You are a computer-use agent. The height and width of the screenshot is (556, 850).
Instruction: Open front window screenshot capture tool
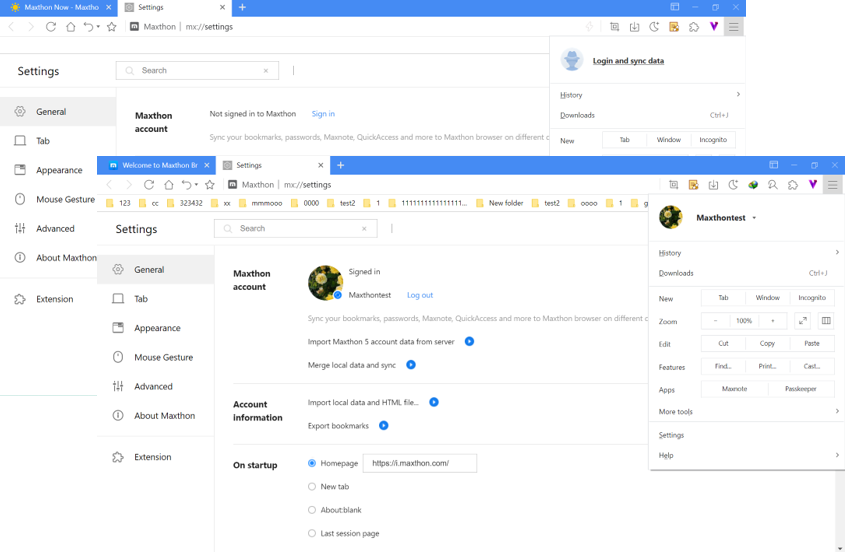click(x=674, y=185)
